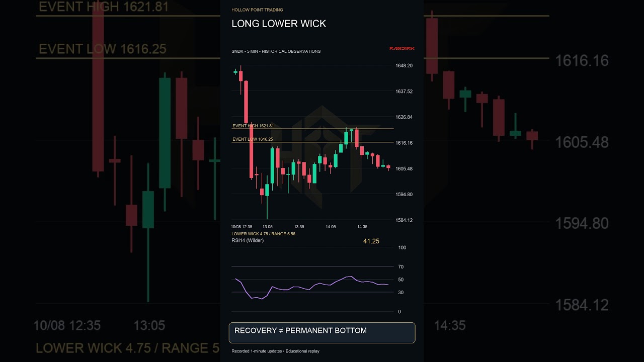
Task: Click the 'RSI14 (Wilder)' indicator label
Action: [248, 240]
